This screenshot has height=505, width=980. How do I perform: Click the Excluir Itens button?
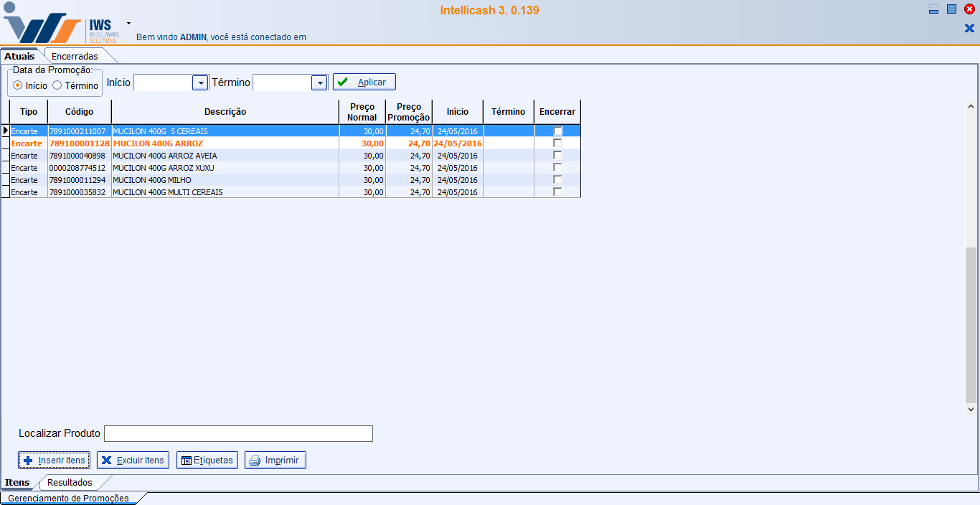133,461
